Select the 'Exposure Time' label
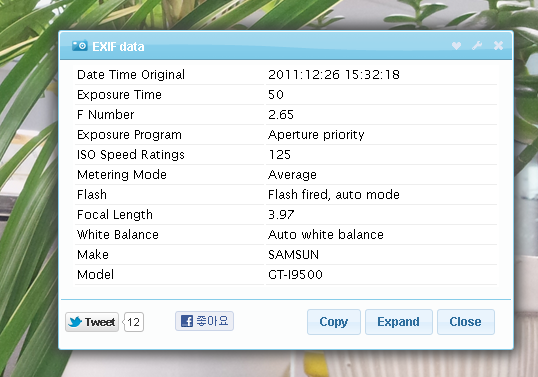538x377 pixels. pos(119,95)
